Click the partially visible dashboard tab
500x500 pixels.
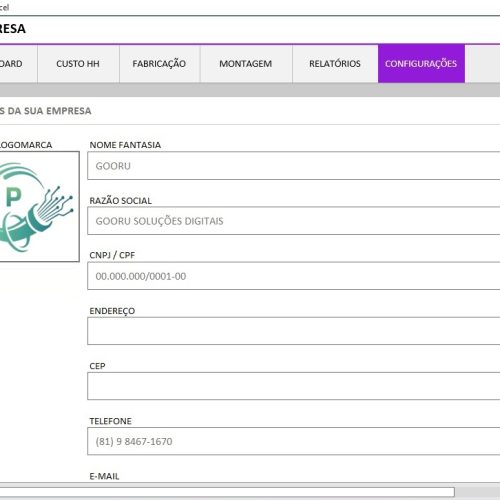tap(18, 63)
